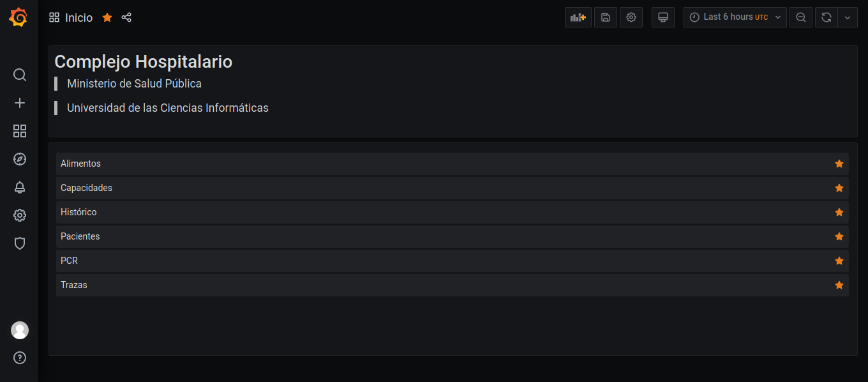The image size is (868, 382).
Task: Save dashboard with the floppy disk icon
Action: pyautogui.click(x=606, y=17)
